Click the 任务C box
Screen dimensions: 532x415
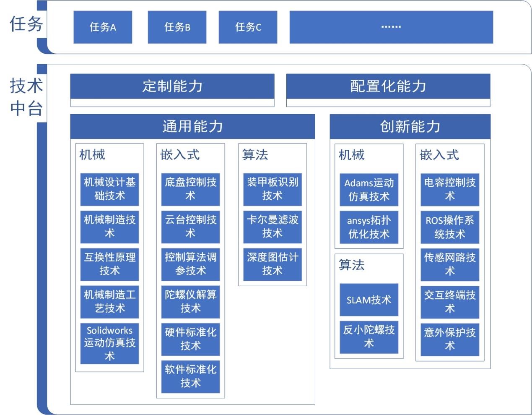click(x=248, y=27)
